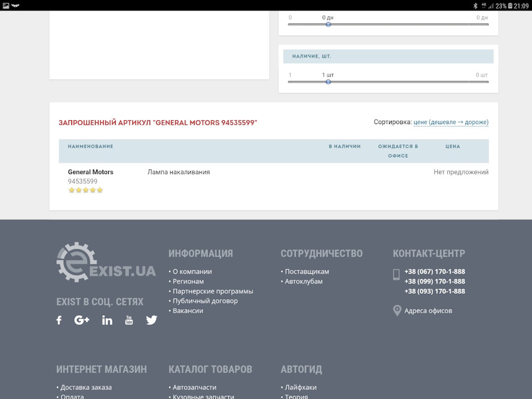Call phone number +38 (067) 170-1-888
This screenshot has width=532, height=399.
[434, 272]
